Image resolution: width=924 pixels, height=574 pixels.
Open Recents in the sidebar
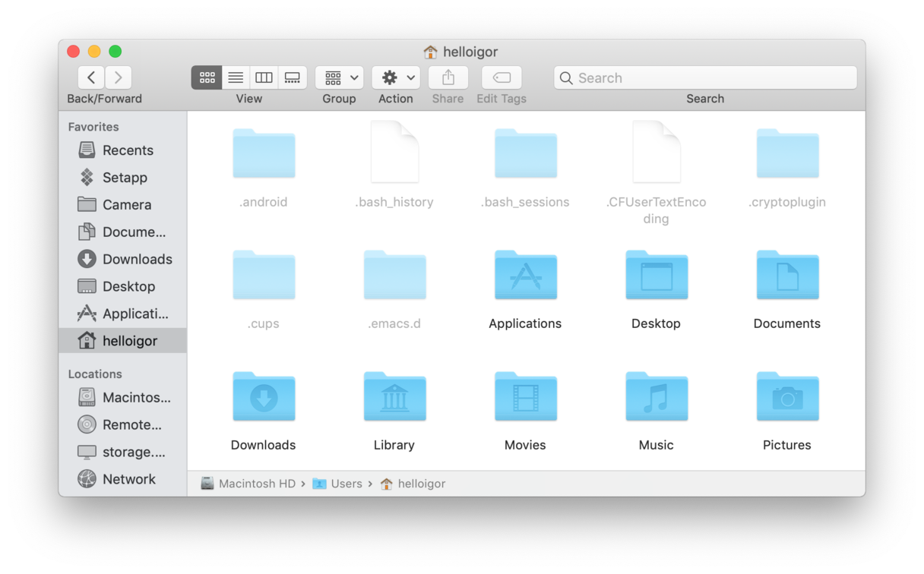(x=127, y=150)
